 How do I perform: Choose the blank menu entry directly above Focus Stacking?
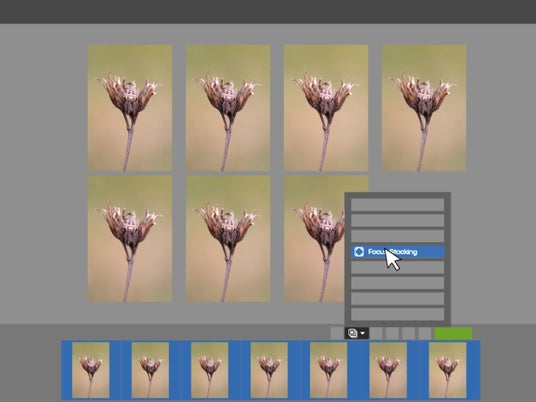pyautogui.click(x=398, y=236)
